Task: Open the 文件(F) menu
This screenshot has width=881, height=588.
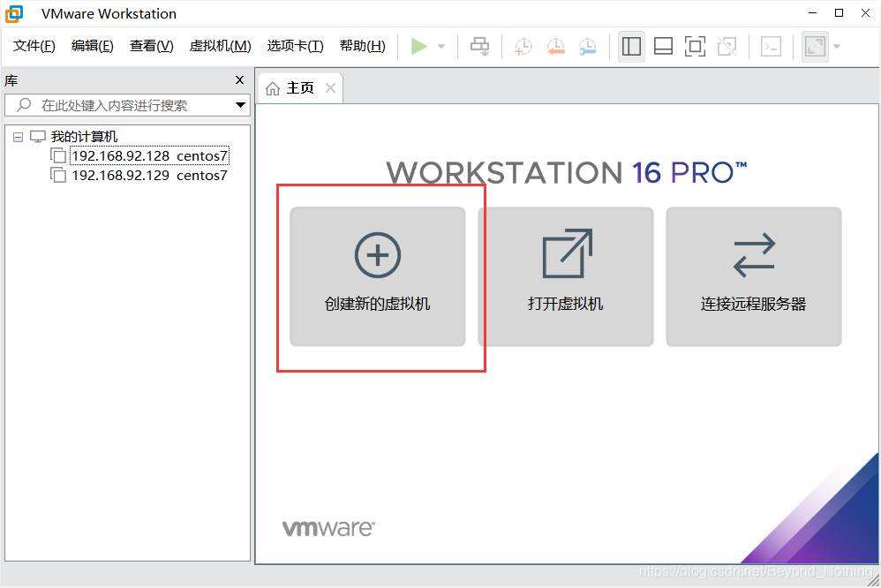Action: (x=34, y=46)
